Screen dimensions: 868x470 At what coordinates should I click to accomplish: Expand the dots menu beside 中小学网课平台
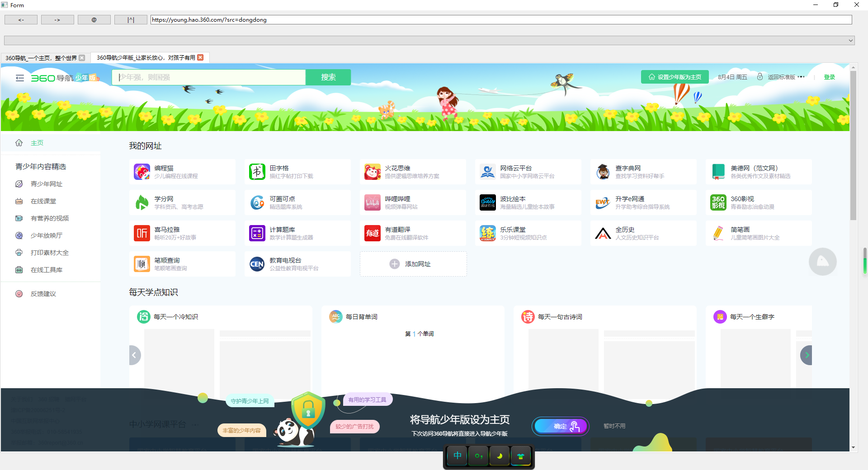(x=195, y=424)
